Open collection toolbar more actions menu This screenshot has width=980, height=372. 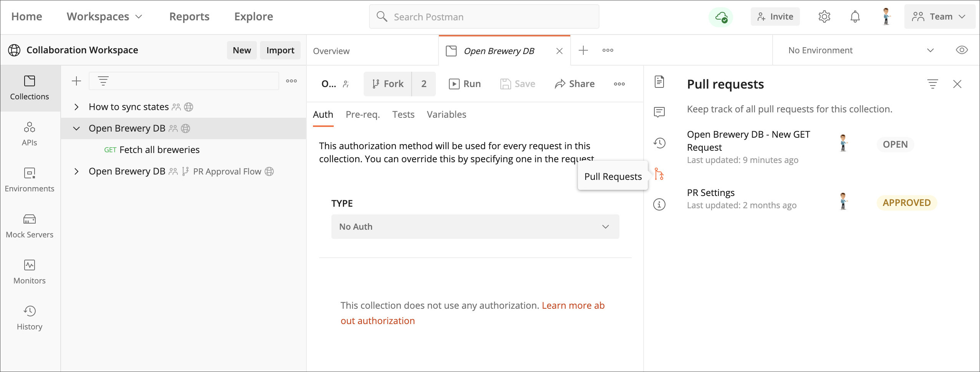[x=619, y=84]
